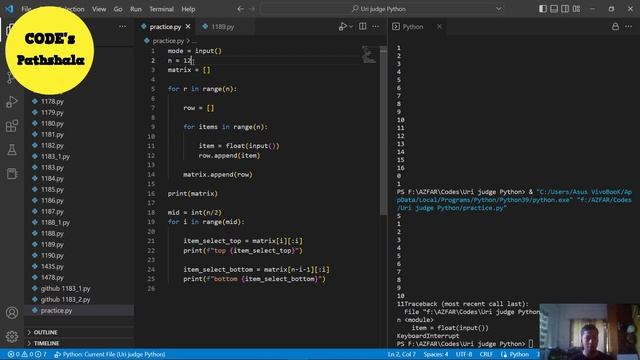Open the Run menu
640x360 pixels.
pyautogui.click(x=136, y=9)
